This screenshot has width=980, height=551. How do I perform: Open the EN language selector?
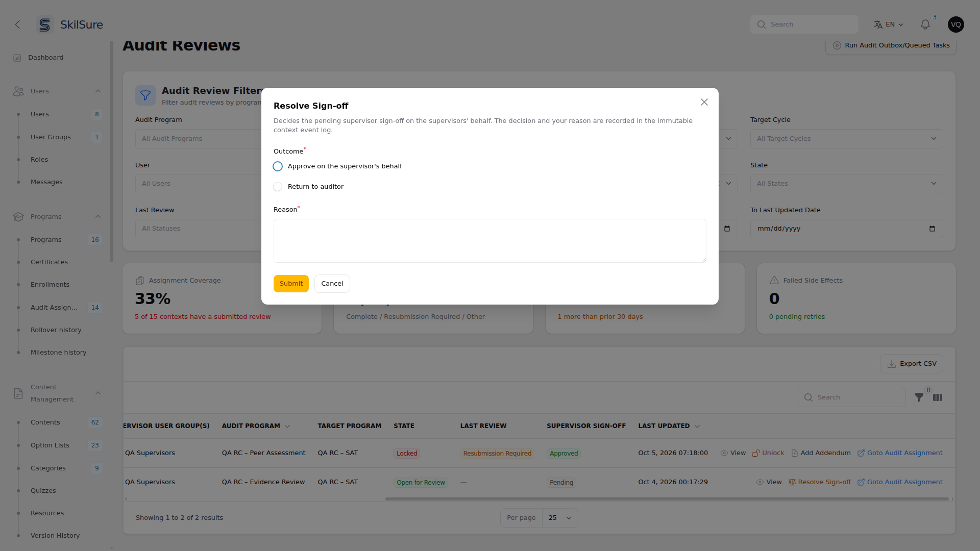(889, 24)
